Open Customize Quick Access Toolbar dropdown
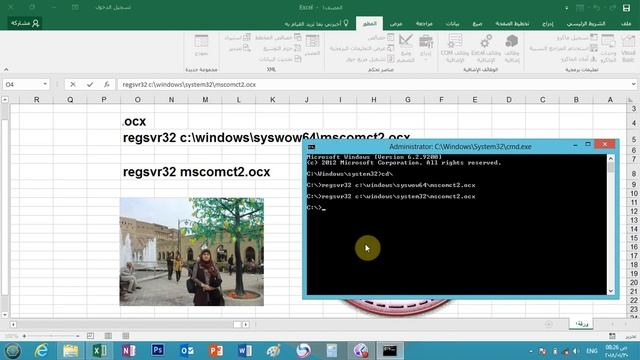 click(x=567, y=8)
